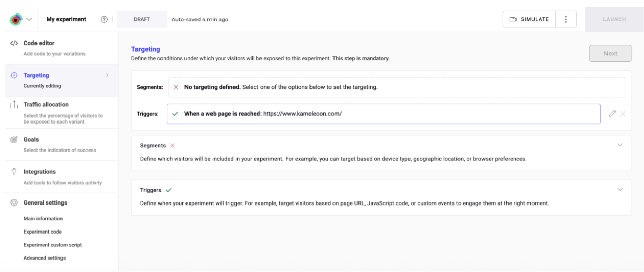This screenshot has width=644, height=272.
Task: Open the three-dot more options menu
Action: pyautogui.click(x=566, y=19)
